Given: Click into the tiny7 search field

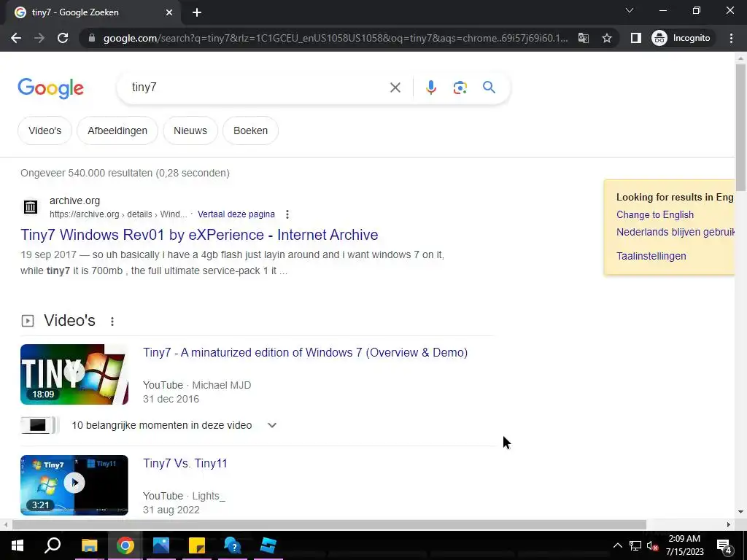Looking at the screenshot, I should pos(258,87).
